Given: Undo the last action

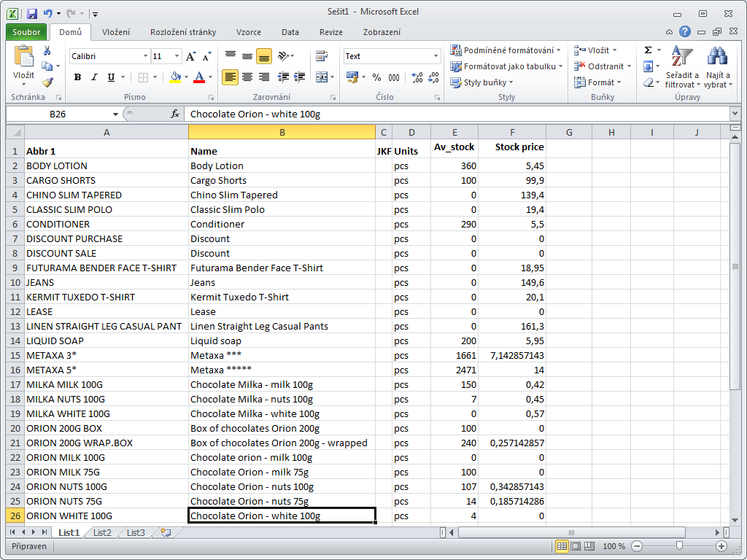Looking at the screenshot, I should 47,13.
